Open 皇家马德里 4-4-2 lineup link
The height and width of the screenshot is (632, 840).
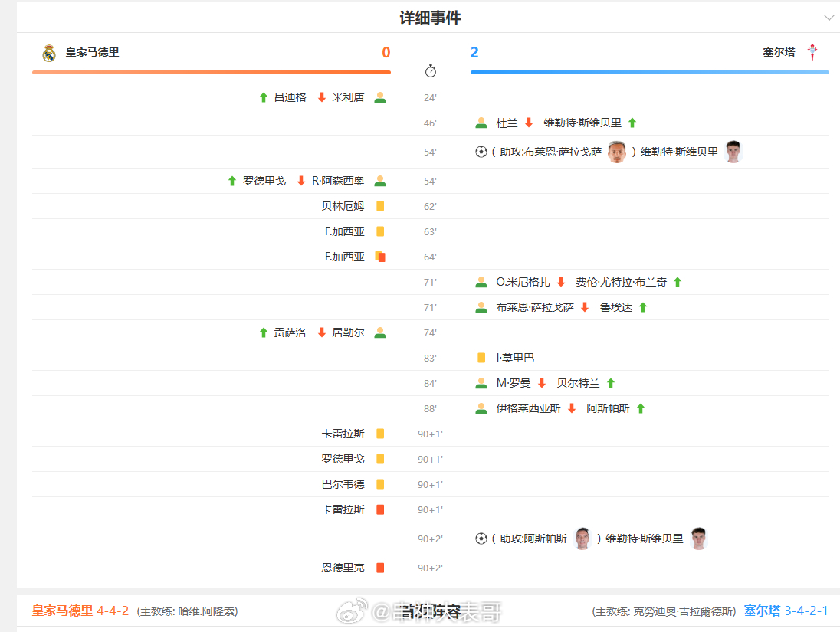pyautogui.click(x=80, y=611)
